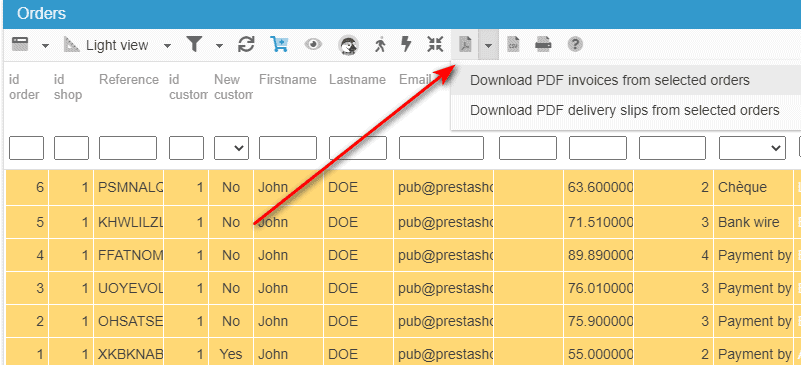The height and width of the screenshot is (365, 801).
Task: Toggle the eye view icon
Action: tap(313, 45)
